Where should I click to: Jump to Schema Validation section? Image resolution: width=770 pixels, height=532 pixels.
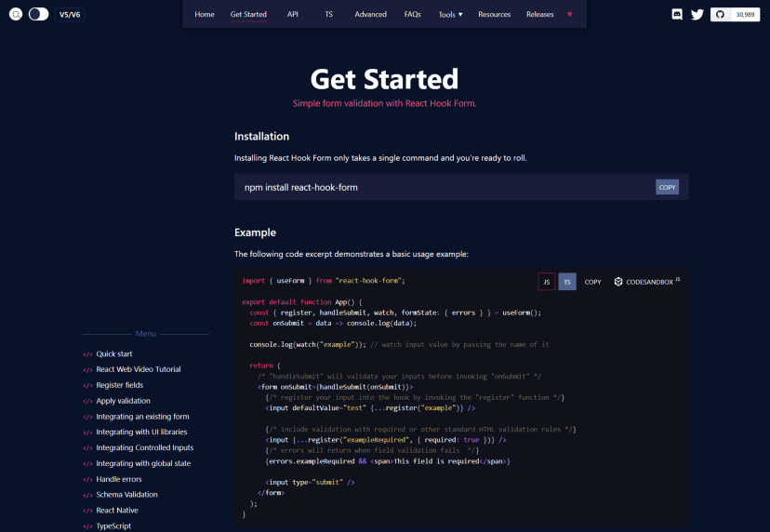pos(126,495)
